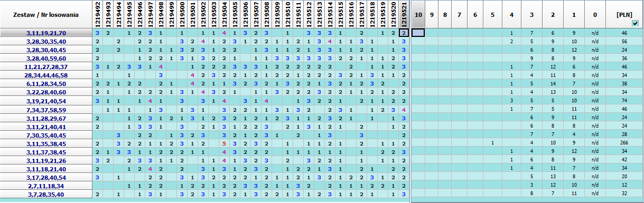Select draw column 1219521
644x203 pixels.
pos(404,15)
